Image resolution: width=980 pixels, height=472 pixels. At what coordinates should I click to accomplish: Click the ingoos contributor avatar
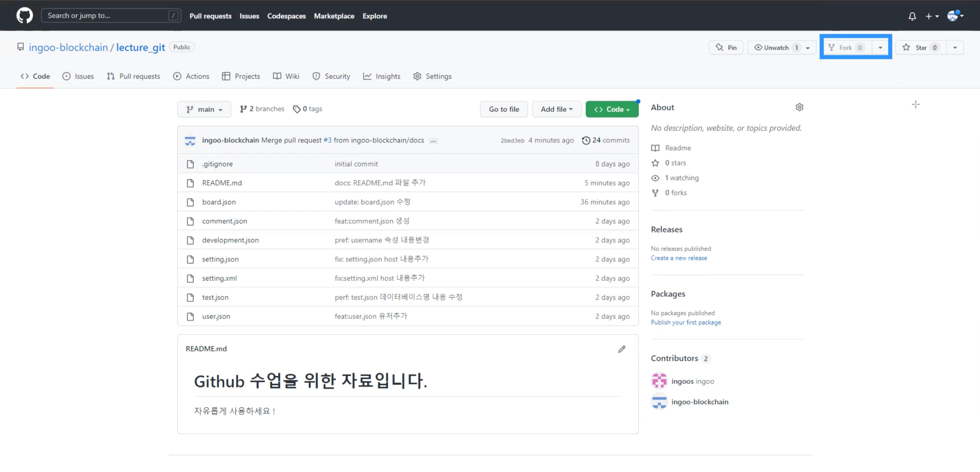click(x=659, y=381)
